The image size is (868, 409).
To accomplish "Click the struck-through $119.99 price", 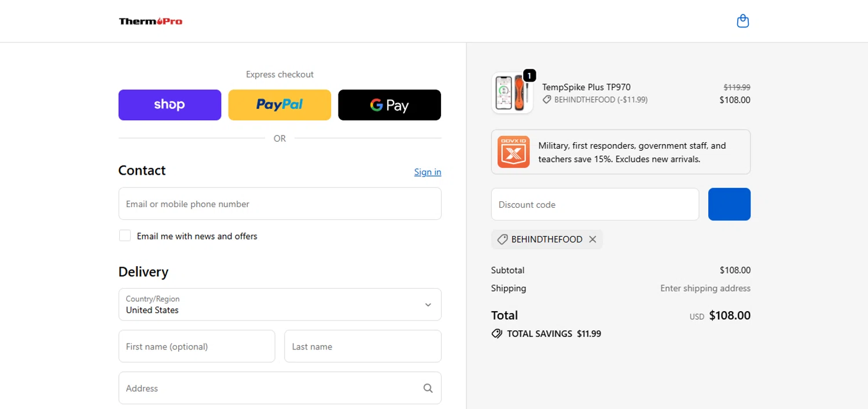I will click(x=737, y=87).
